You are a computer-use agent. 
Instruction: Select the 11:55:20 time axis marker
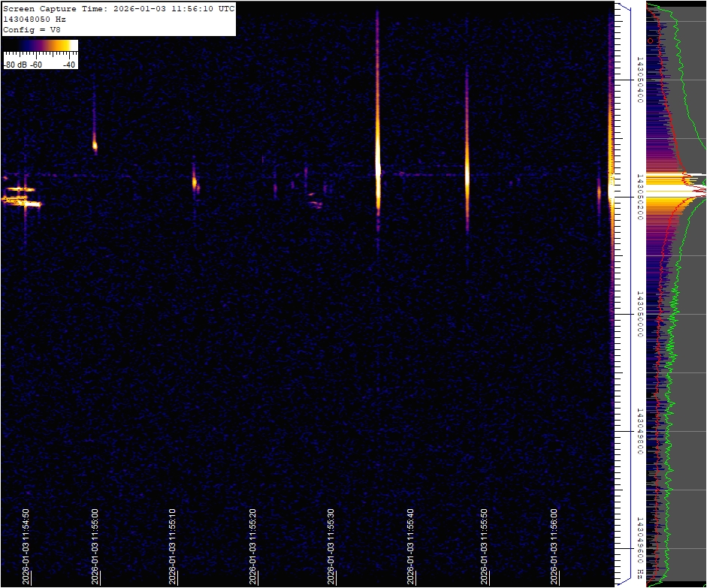(253, 547)
